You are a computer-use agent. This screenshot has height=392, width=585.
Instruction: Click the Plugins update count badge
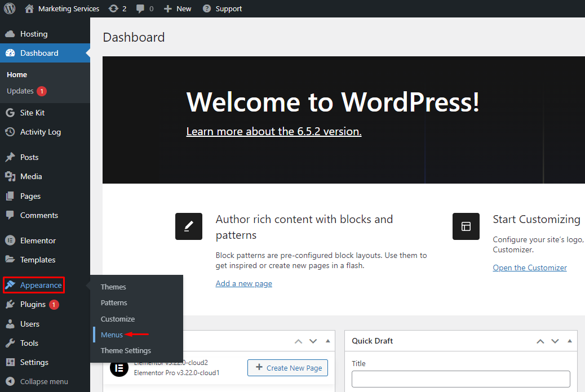coord(54,305)
